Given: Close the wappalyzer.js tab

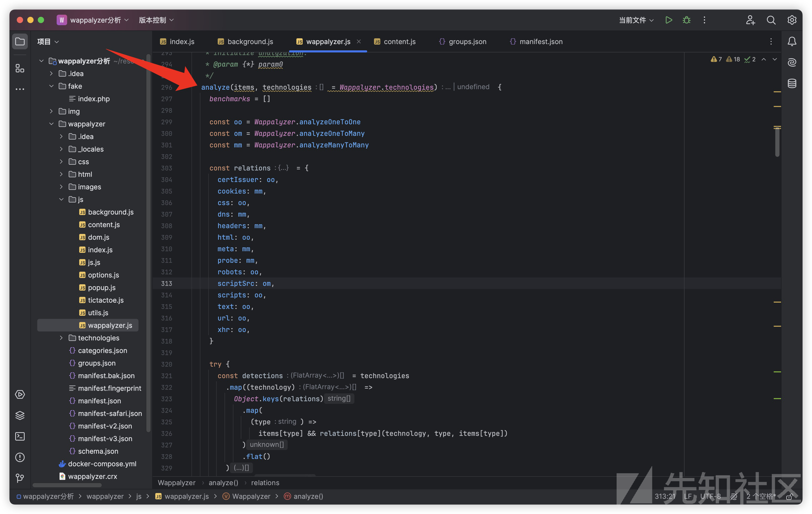Looking at the screenshot, I should (359, 41).
